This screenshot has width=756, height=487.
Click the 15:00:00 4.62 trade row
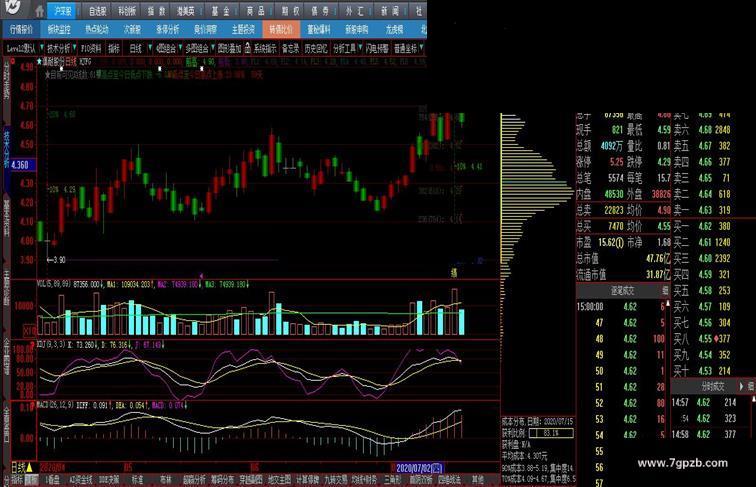(x=623, y=307)
